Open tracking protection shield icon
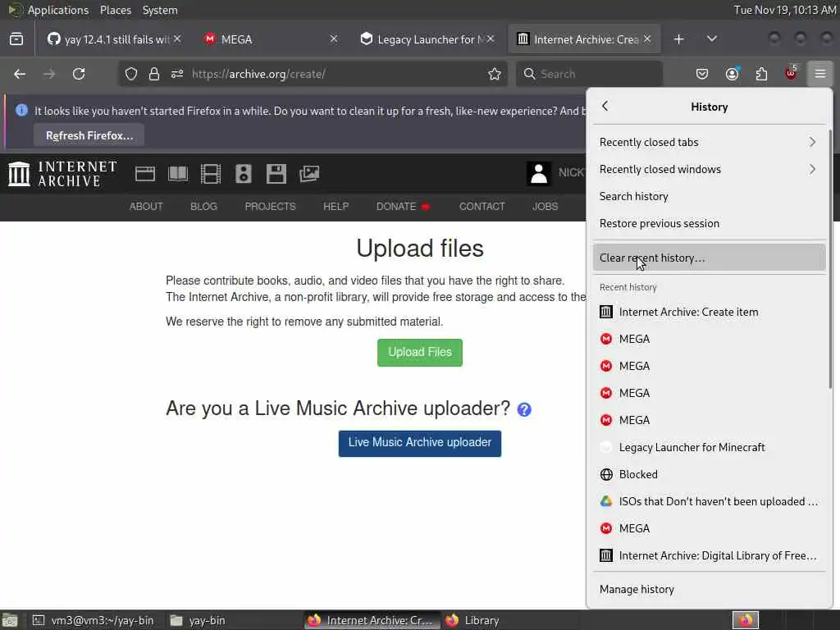Screen dimensions: 840x630 coord(131,74)
